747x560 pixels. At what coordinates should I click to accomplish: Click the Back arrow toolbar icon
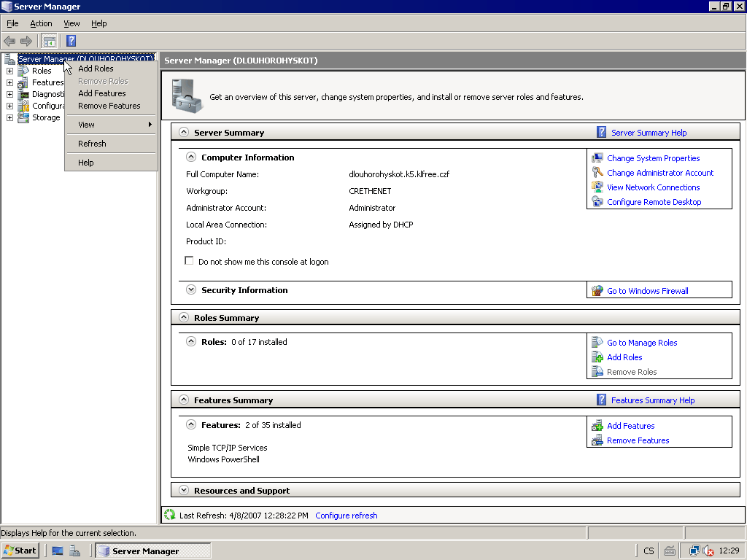click(x=9, y=42)
